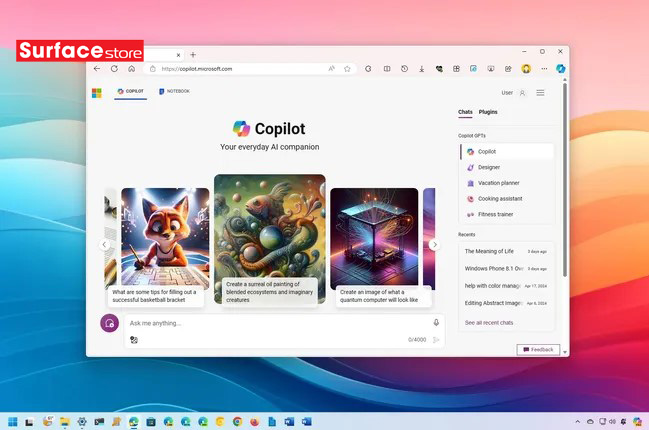Show next suggestions with the right carousel arrow
The height and width of the screenshot is (430, 649).
(434, 244)
